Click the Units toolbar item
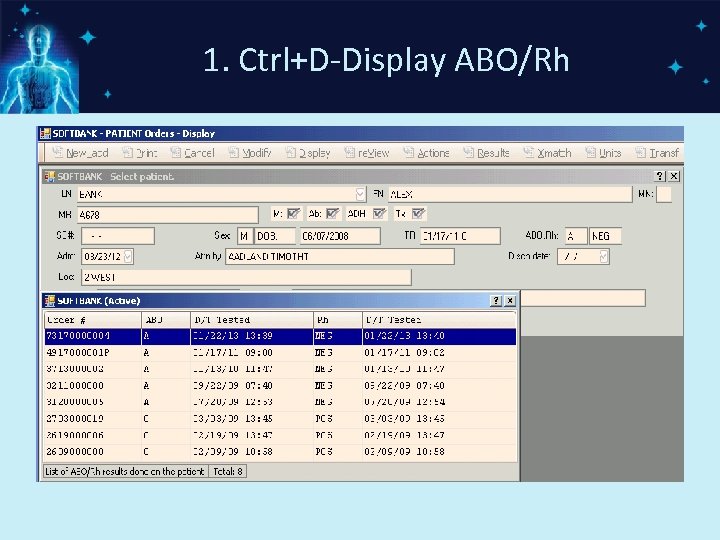Screen dimensions: 720x540 click(603, 153)
